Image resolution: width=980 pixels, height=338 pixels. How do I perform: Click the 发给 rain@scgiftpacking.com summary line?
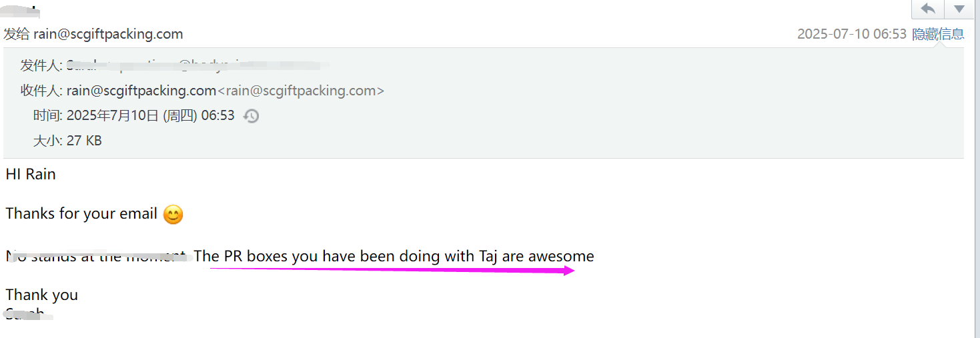(93, 34)
